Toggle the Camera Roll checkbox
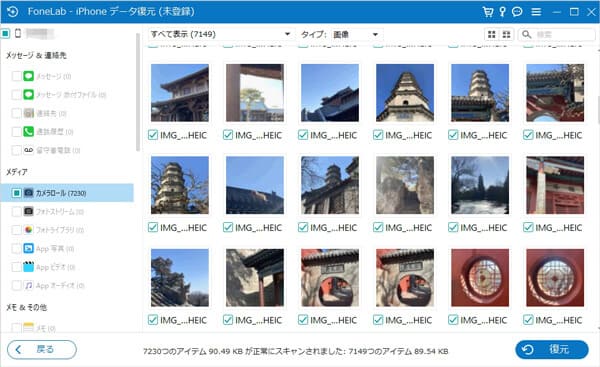 pos(16,193)
